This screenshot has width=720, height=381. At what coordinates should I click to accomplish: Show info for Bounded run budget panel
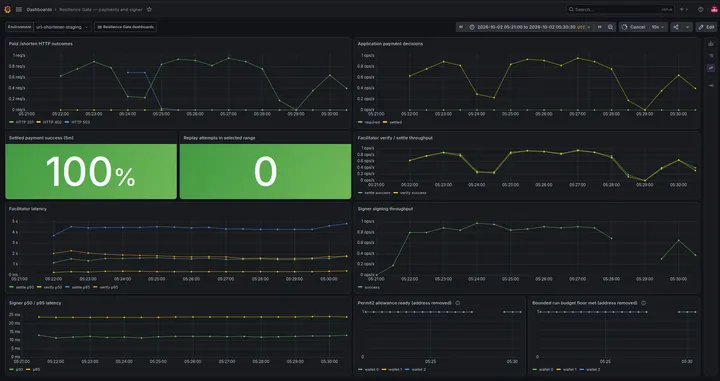(643, 303)
